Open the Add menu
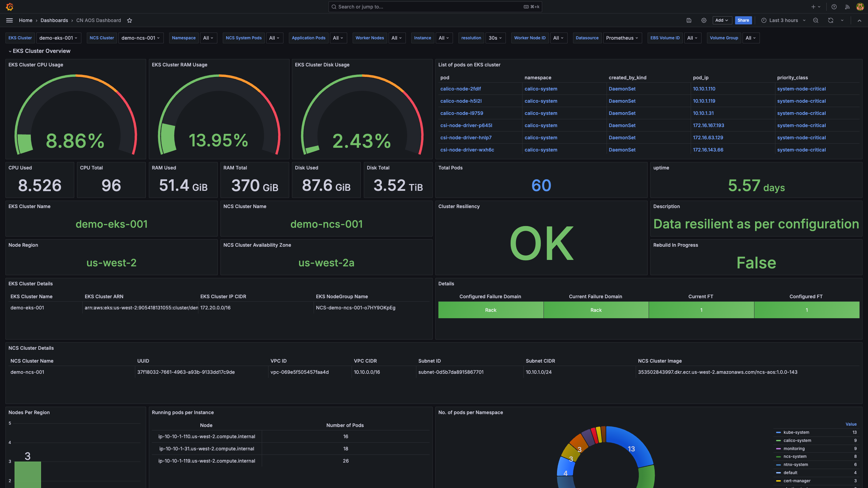The width and height of the screenshot is (868, 488). pyautogui.click(x=722, y=20)
